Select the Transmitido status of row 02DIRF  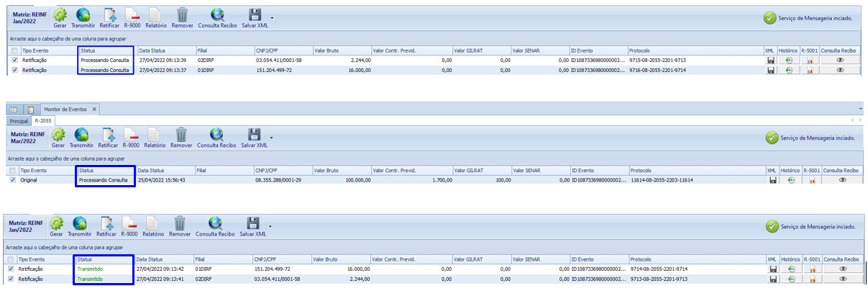click(x=91, y=278)
